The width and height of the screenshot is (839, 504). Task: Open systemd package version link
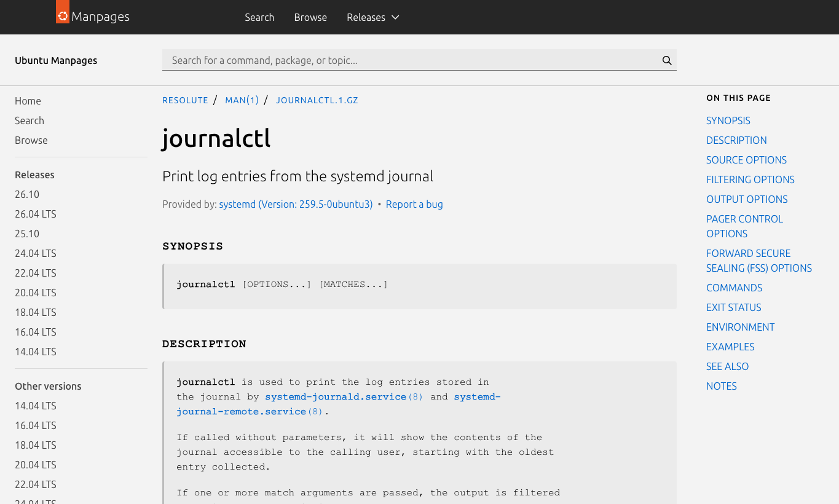(296, 204)
